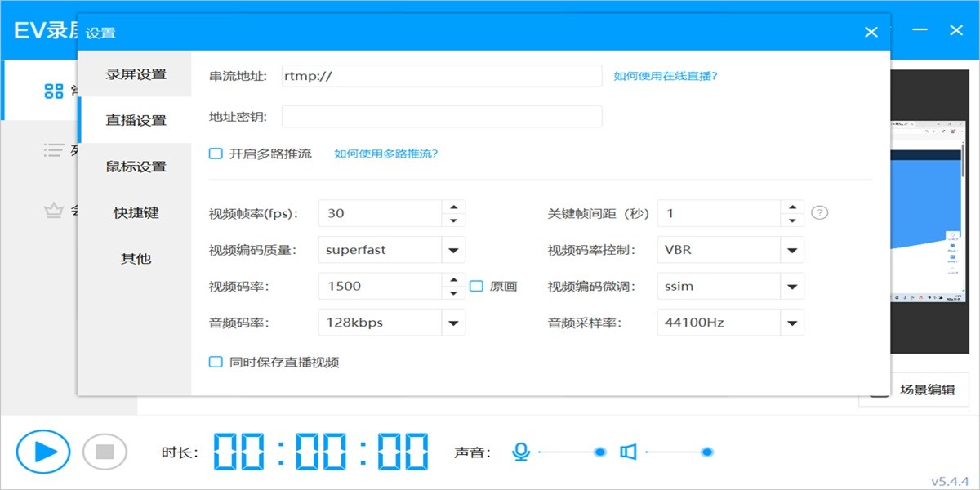Open the 音频采样率 dropdown showing 44100Hz
980x490 pixels.
(791, 322)
